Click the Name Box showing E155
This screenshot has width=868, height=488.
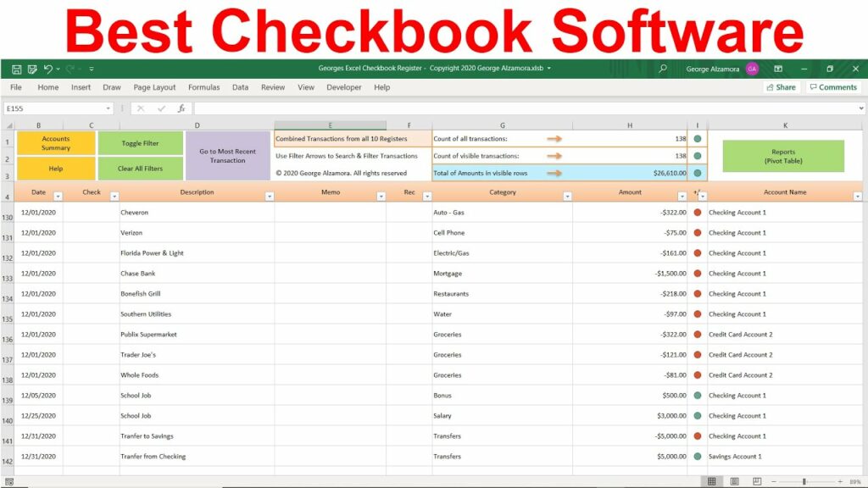tap(53, 108)
